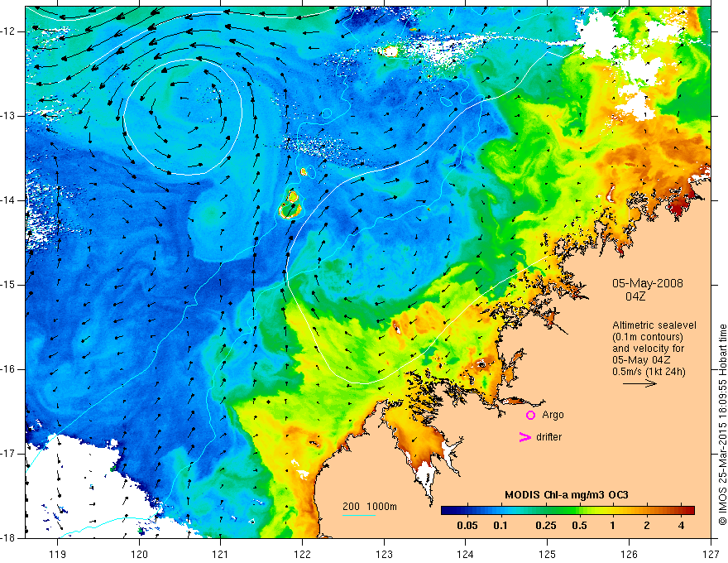
Task: Click the magenta Argo circle legend symbol
Action: click(530, 415)
